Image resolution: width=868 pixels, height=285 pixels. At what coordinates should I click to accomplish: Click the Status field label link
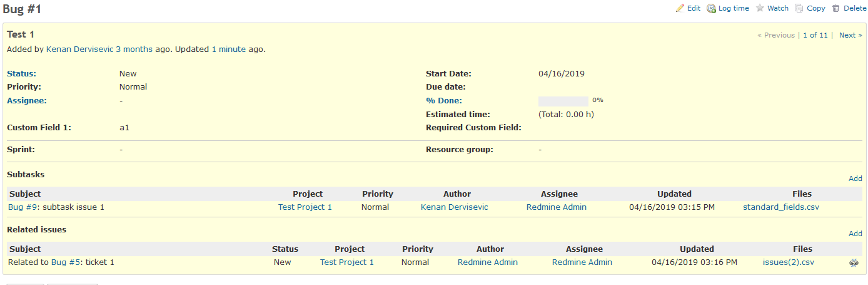[x=21, y=73]
